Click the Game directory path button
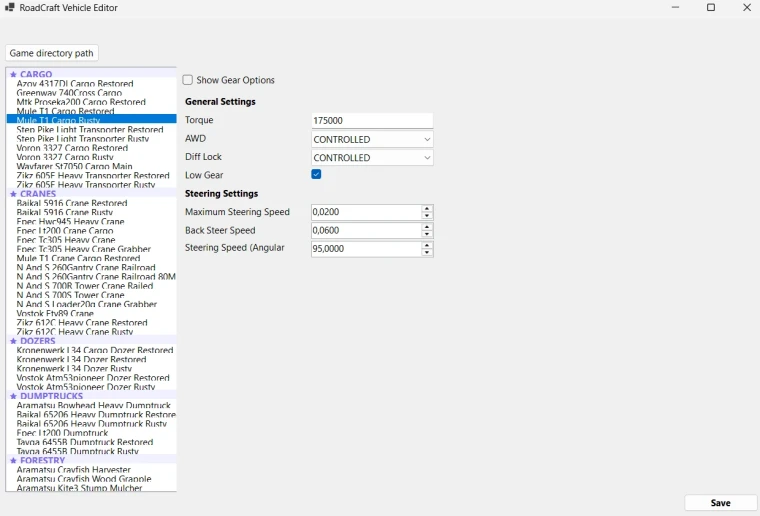 click(51, 53)
